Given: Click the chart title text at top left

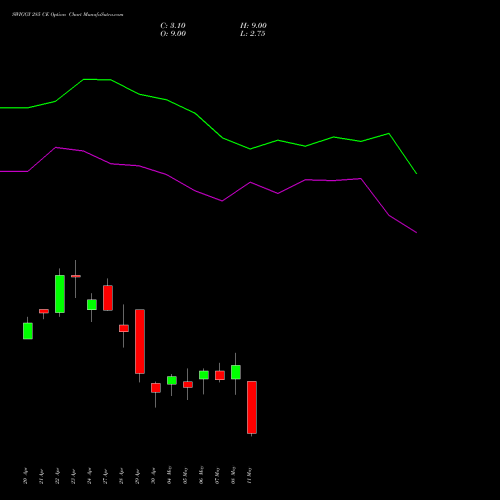Looking at the screenshot, I should click(68, 15).
